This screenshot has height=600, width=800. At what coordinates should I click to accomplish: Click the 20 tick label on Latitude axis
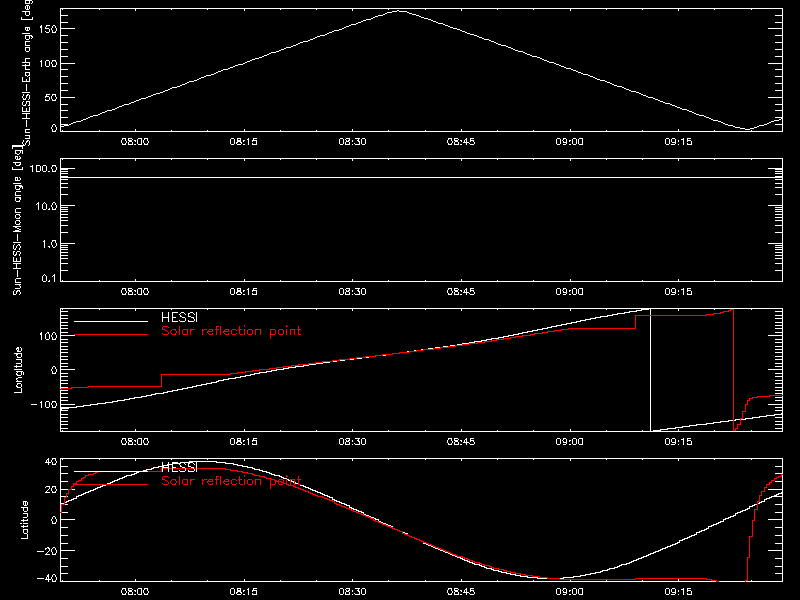point(51,490)
